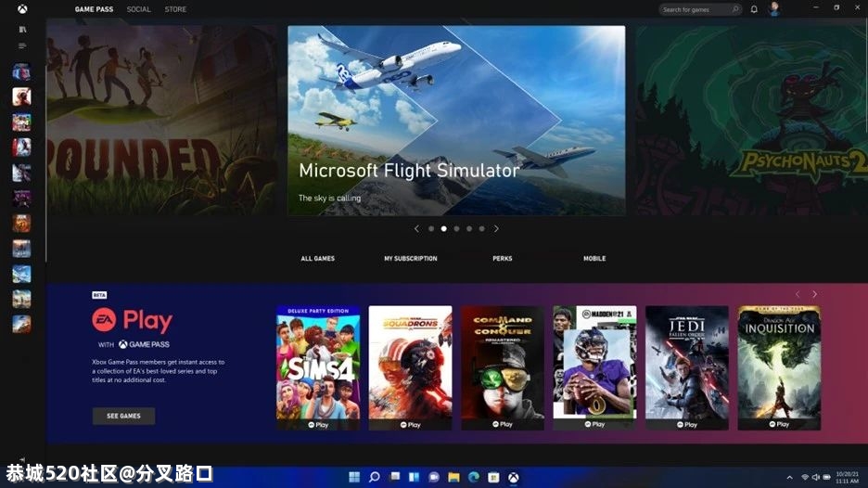The height and width of the screenshot is (488, 868).
Task: Click Play under Command & Conquer
Action: (x=503, y=425)
